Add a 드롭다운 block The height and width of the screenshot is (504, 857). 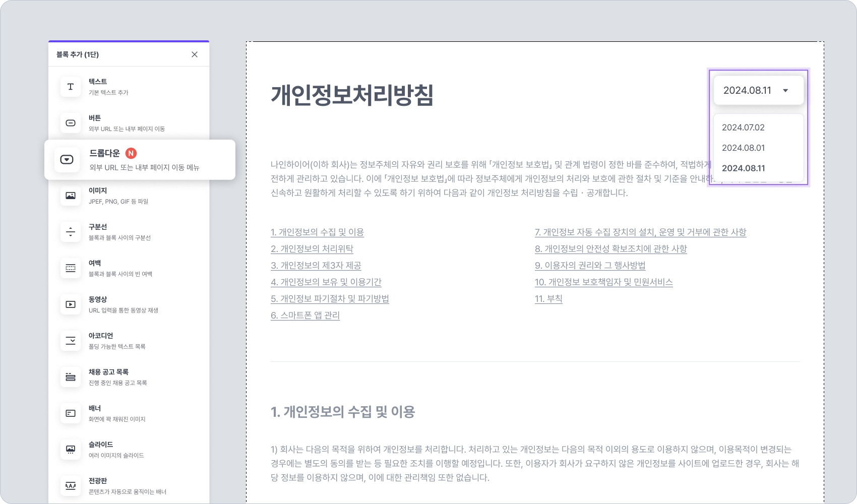(140, 160)
